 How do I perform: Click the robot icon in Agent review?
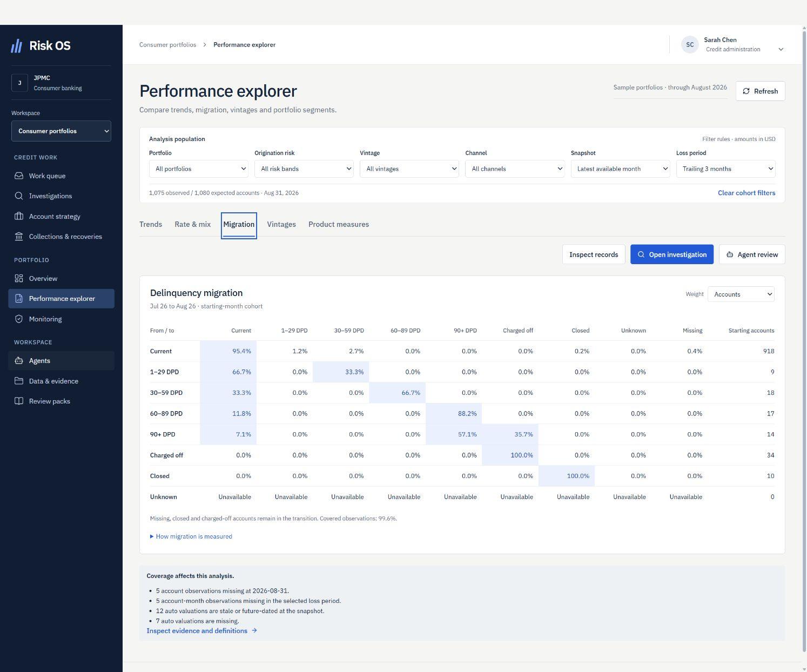point(730,254)
